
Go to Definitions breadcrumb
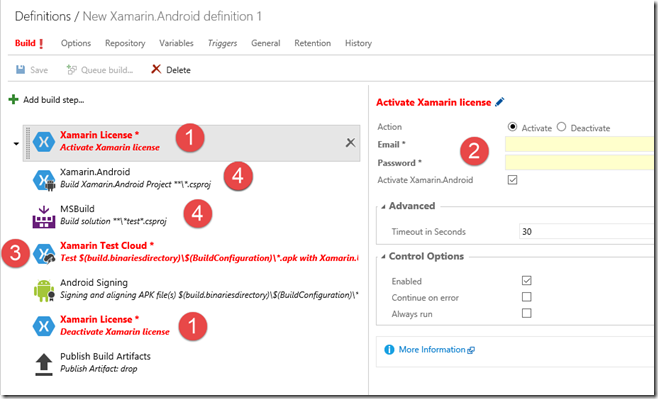[x=43, y=16]
